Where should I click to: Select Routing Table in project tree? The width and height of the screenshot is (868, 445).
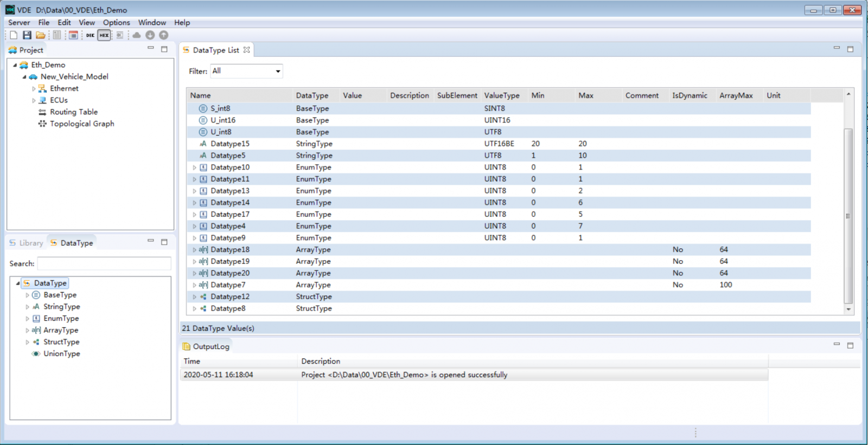coord(74,112)
